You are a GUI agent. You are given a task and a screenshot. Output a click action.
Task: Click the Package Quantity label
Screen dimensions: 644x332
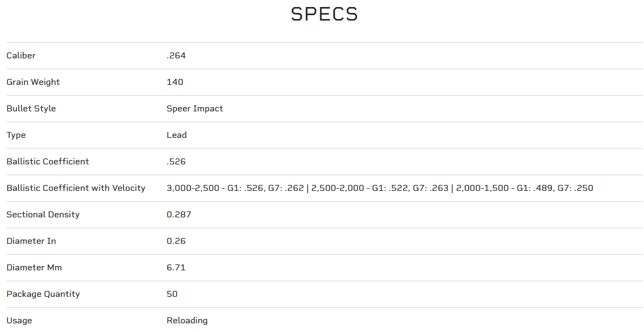[x=43, y=294]
